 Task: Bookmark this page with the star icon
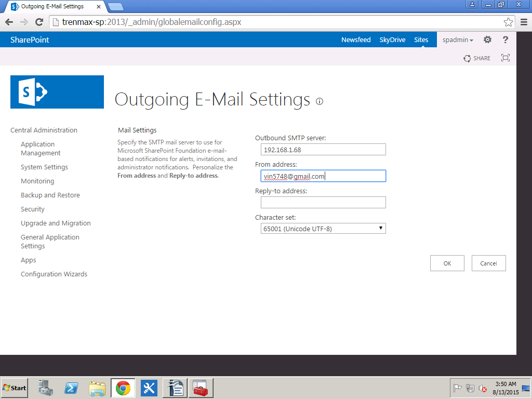tap(508, 22)
